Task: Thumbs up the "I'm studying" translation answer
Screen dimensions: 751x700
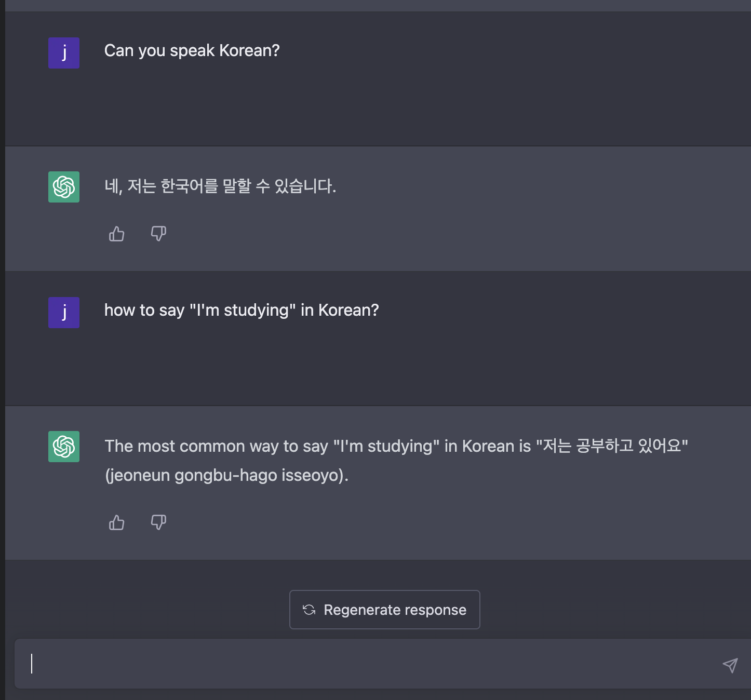Action: [x=117, y=522]
